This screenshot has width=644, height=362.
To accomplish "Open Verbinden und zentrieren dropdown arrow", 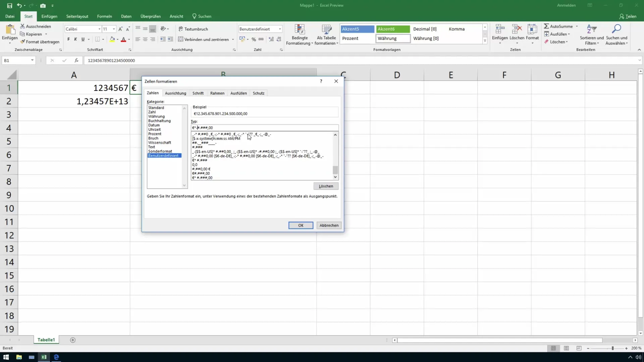I will 233,39.
